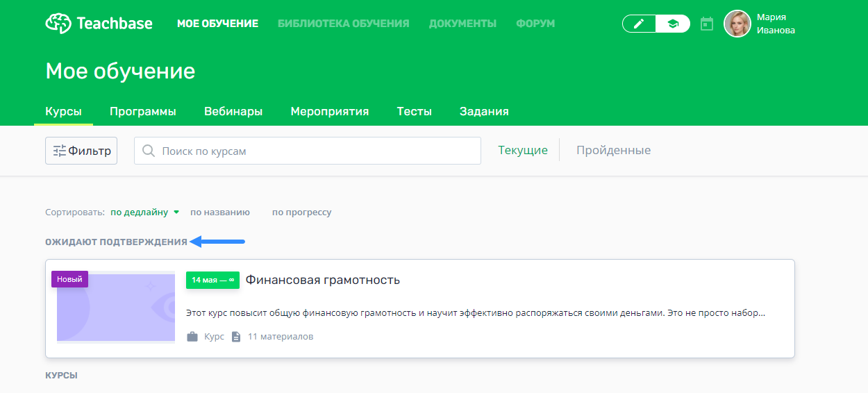Open the Мероприятия tab
This screenshot has width=868, height=393.
pos(330,111)
